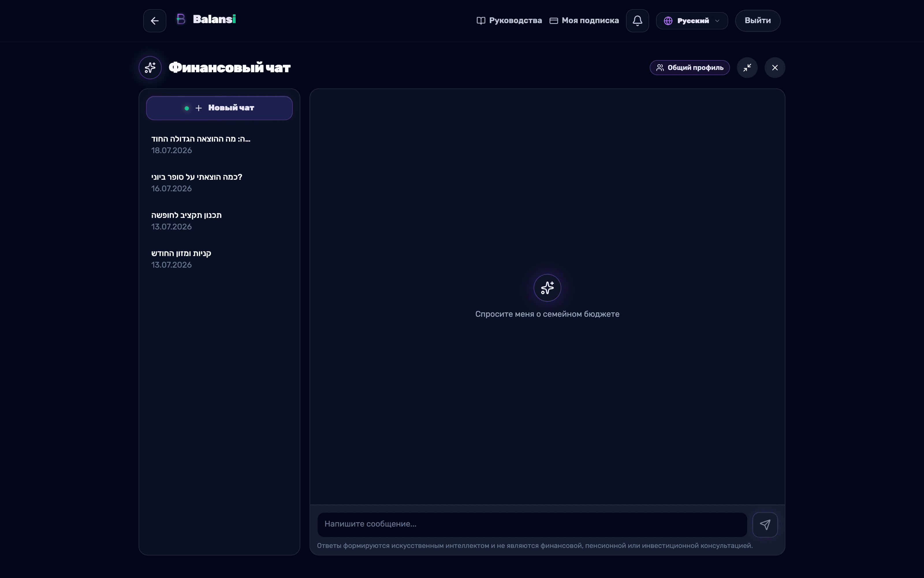The width and height of the screenshot is (924, 578).
Task: Click the plus icon in Новый чат
Action: pyautogui.click(x=199, y=108)
